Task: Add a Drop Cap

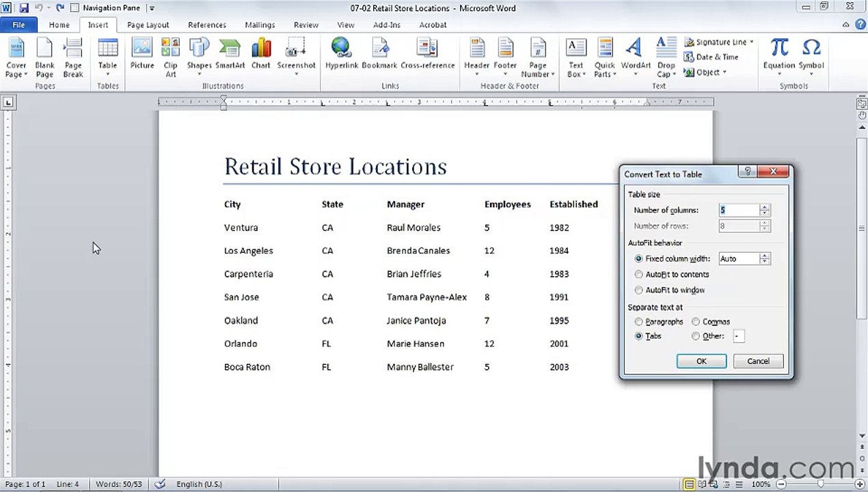Action: pos(666,58)
